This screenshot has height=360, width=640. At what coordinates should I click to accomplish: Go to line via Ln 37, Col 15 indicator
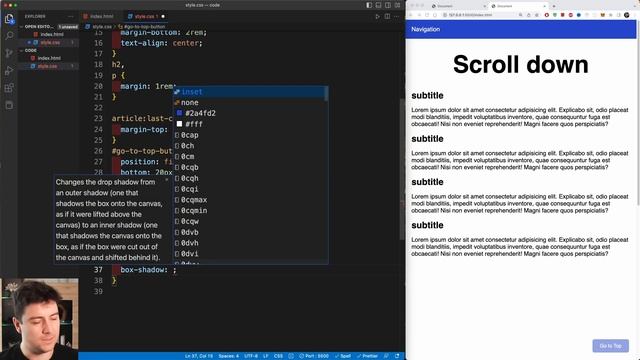199,356
